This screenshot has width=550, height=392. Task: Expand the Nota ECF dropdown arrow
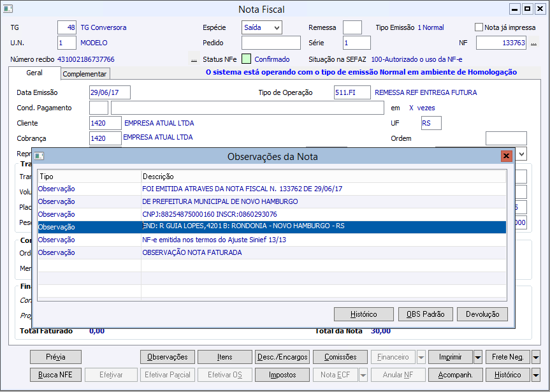coord(363,375)
